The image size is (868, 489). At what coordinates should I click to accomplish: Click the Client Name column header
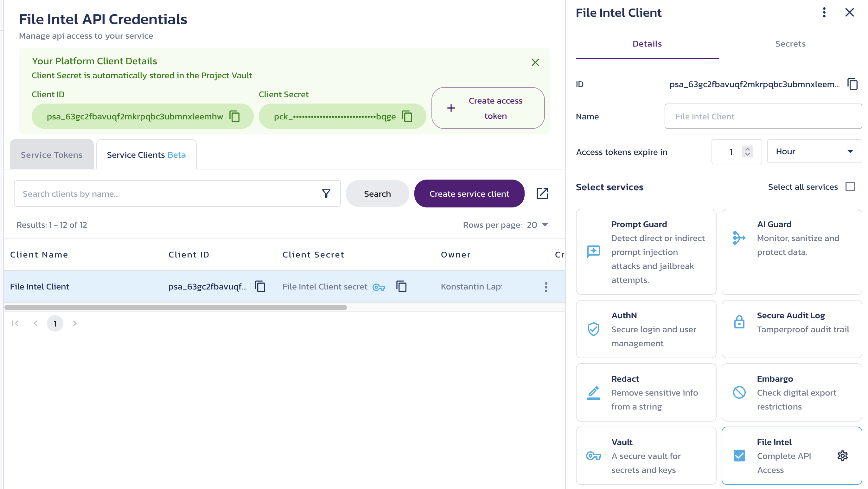[39, 255]
